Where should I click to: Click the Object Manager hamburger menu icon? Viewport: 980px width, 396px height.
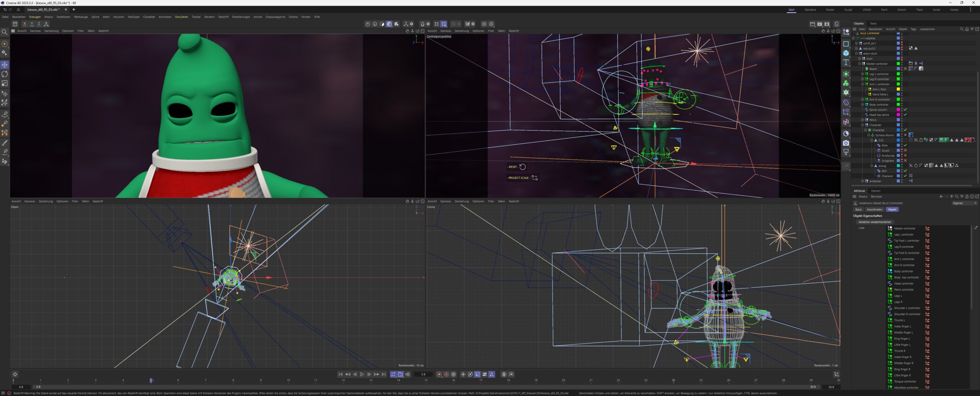coord(854,29)
